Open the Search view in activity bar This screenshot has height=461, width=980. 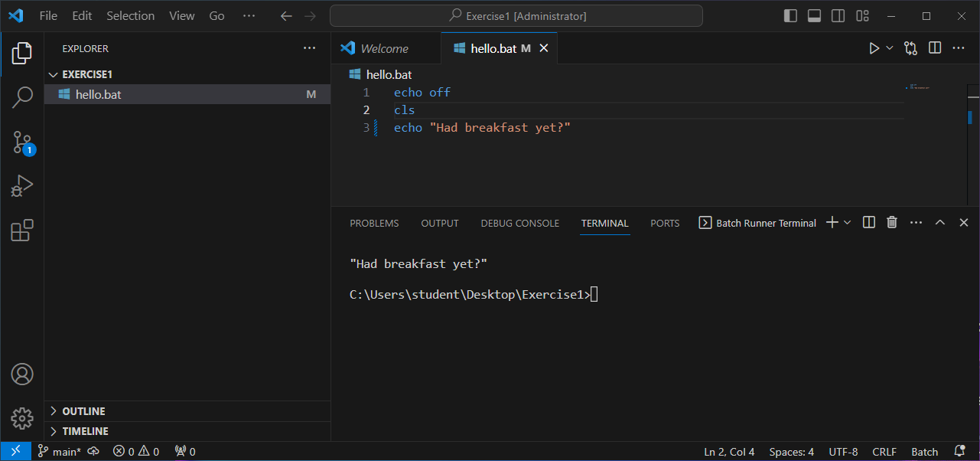coord(22,97)
